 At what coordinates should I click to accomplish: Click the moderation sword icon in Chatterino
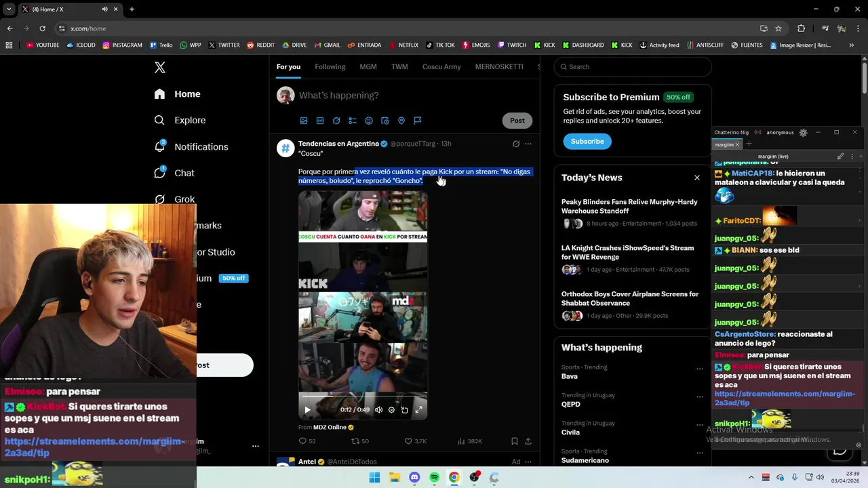(840, 157)
